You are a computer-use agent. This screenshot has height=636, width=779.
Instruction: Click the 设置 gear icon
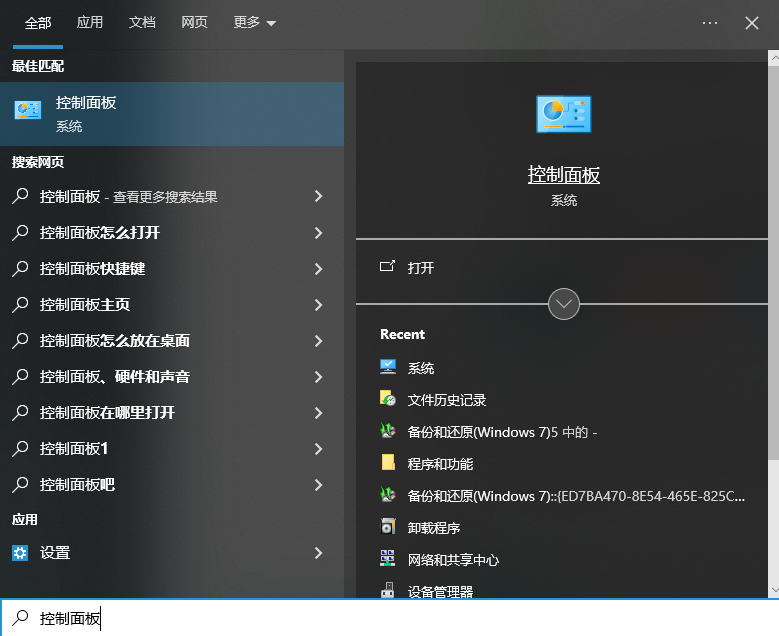20,553
